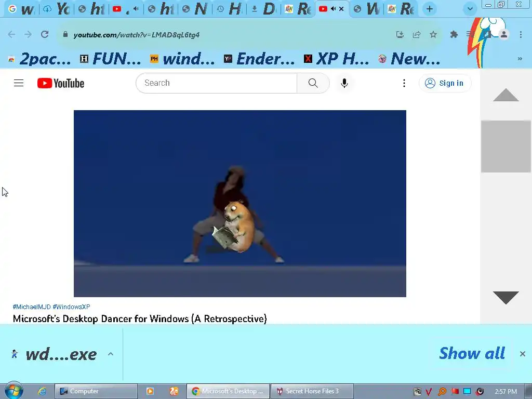Open the XP H... bookmark
Viewport: 532px width, 399px height.
(x=337, y=59)
